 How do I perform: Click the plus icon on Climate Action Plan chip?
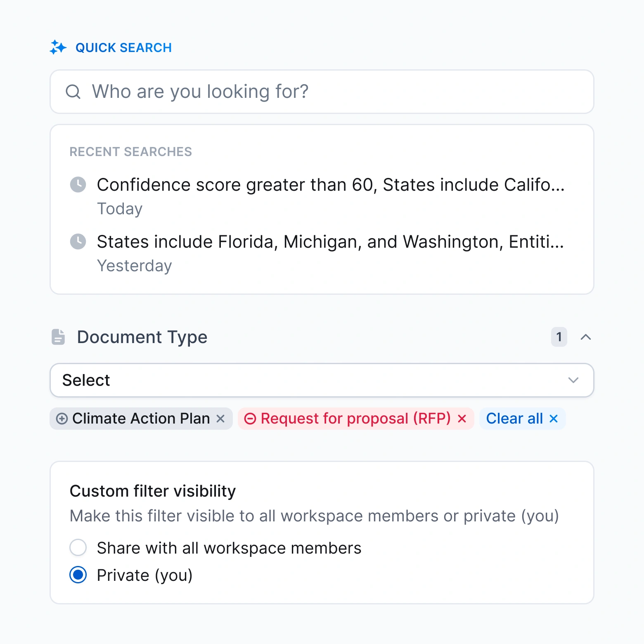[x=62, y=418]
